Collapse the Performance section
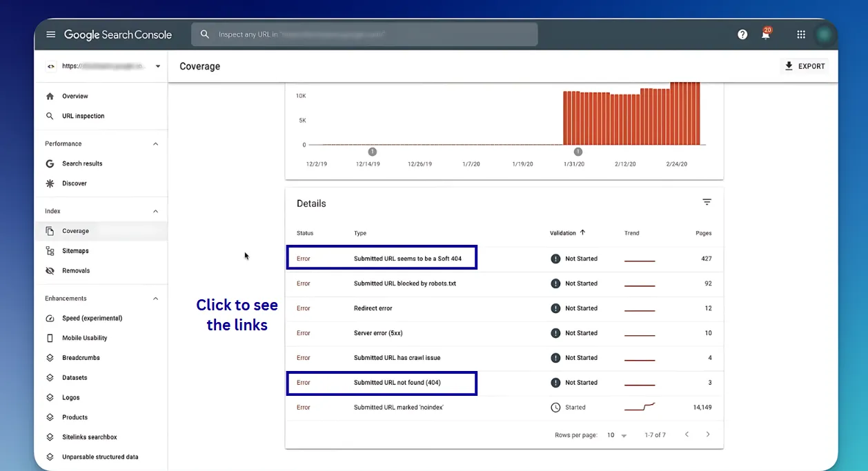 coord(155,144)
